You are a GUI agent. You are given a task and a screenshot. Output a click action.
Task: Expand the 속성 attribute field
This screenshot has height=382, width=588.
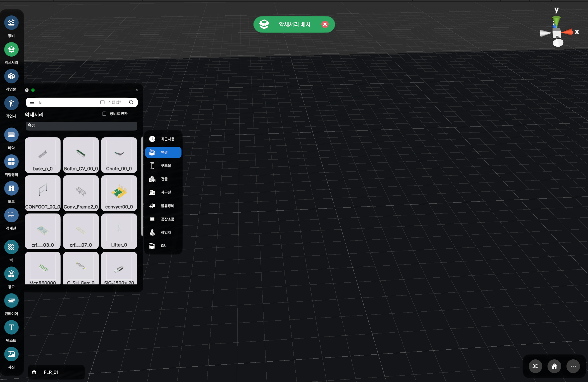[81, 126]
